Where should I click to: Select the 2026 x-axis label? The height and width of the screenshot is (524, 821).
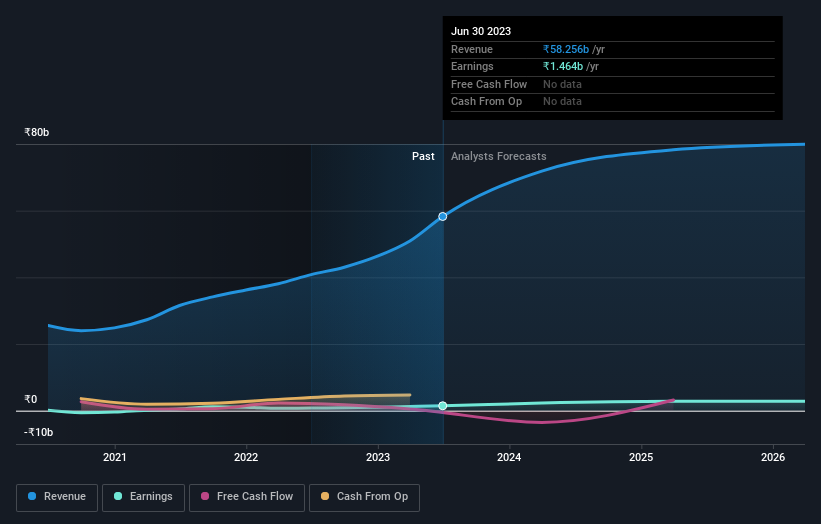pyautogui.click(x=773, y=458)
